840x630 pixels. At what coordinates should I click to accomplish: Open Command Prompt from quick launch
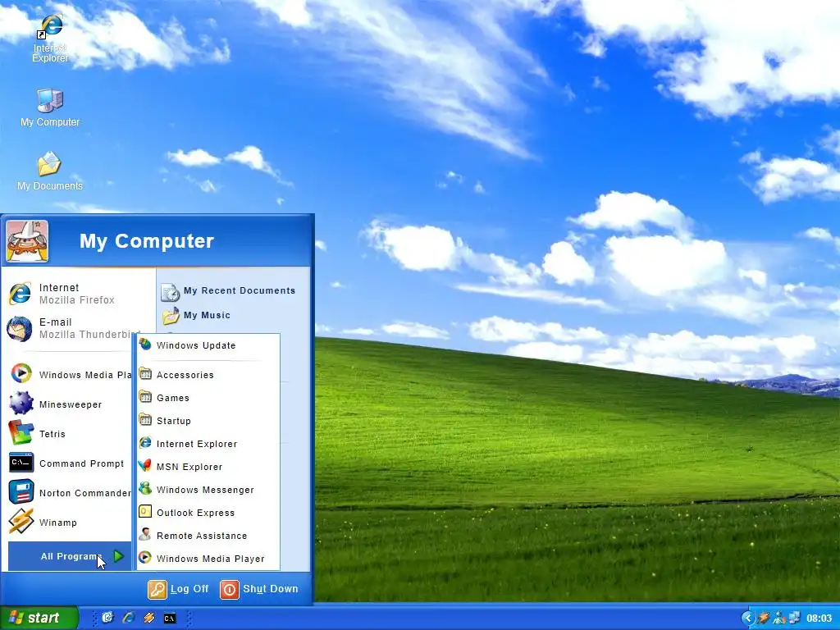click(169, 619)
